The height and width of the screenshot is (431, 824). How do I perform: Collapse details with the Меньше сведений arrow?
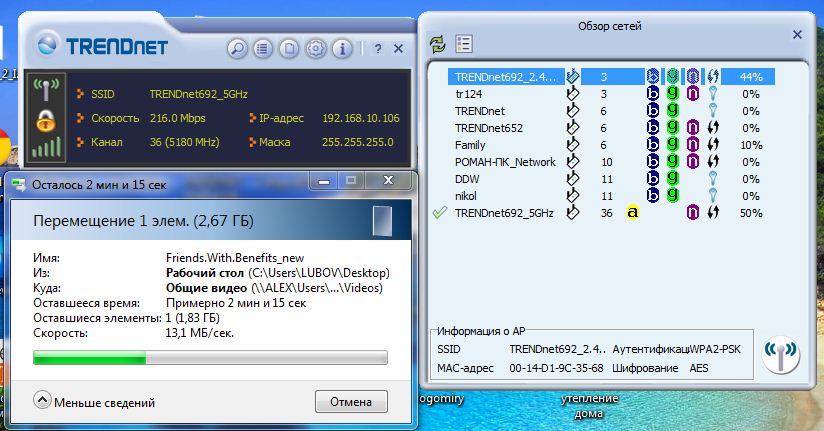tap(42, 401)
